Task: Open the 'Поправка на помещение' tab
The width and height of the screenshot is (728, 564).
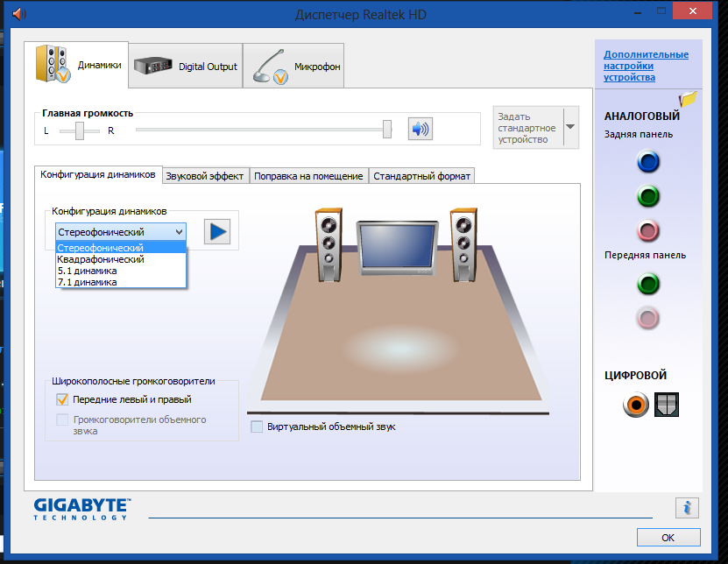Action: pos(308,176)
